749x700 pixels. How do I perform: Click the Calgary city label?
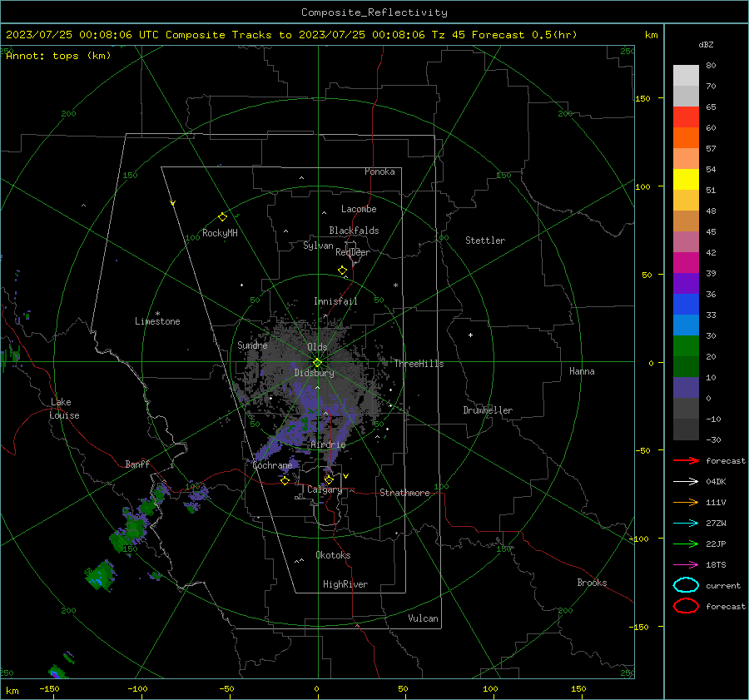(x=325, y=489)
